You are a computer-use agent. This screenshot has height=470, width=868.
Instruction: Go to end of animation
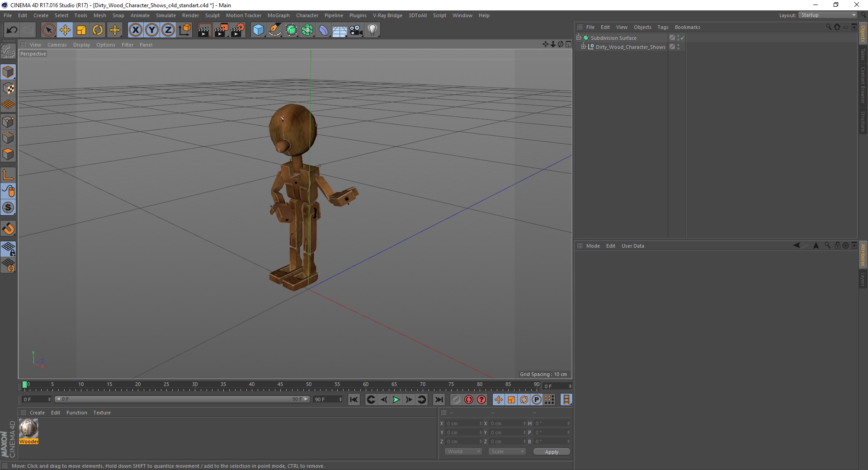click(x=439, y=399)
